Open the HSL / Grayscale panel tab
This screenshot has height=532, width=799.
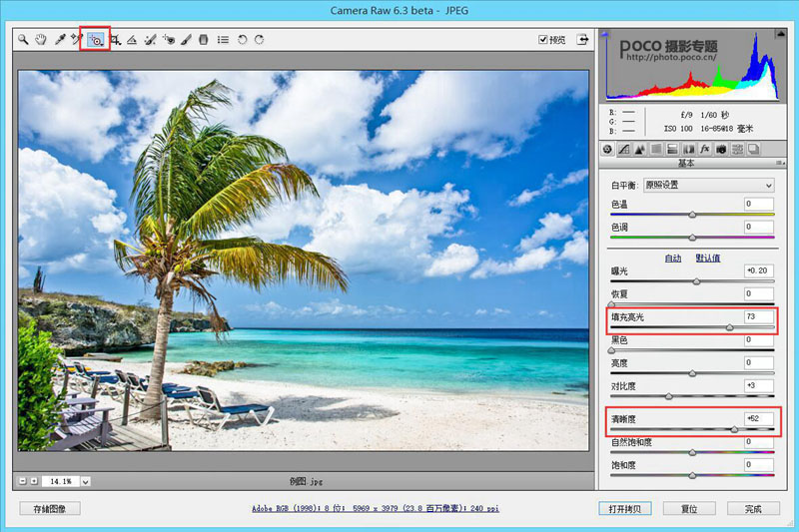(x=656, y=149)
